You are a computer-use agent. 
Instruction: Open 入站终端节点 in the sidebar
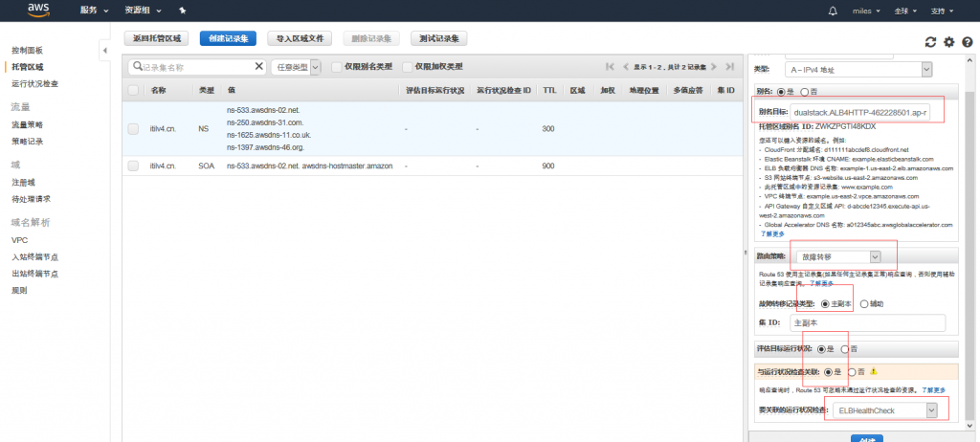pyautogui.click(x=35, y=257)
